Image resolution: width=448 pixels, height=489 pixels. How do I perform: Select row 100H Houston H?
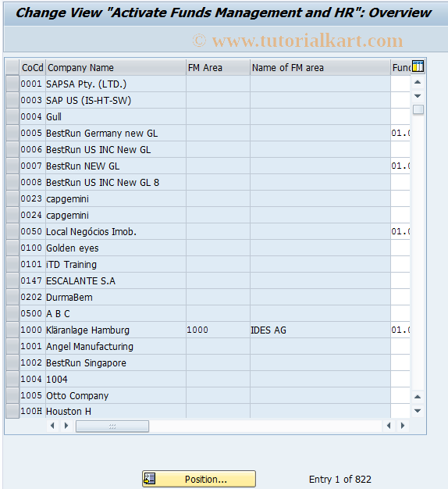click(x=12, y=411)
